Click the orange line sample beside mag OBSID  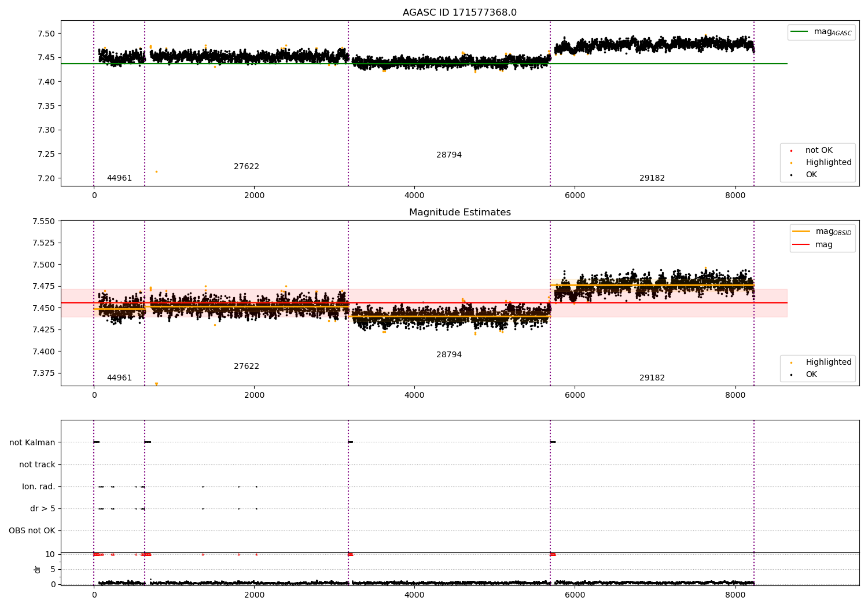pyautogui.click(x=801, y=232)
